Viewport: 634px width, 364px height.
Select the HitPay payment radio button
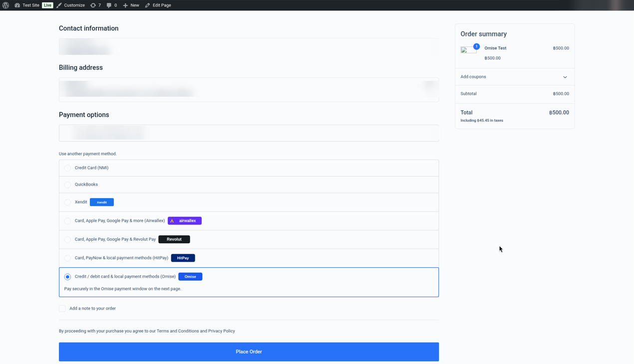(67, 258)
